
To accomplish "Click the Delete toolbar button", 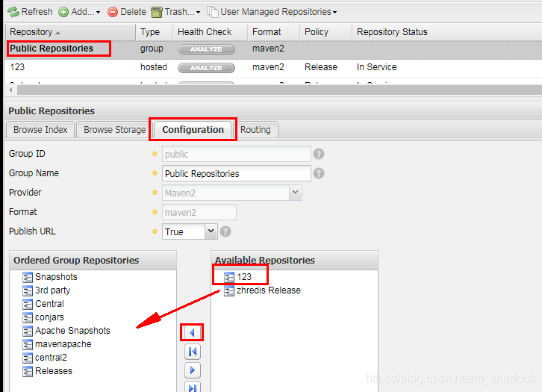I will click(126, 12).
